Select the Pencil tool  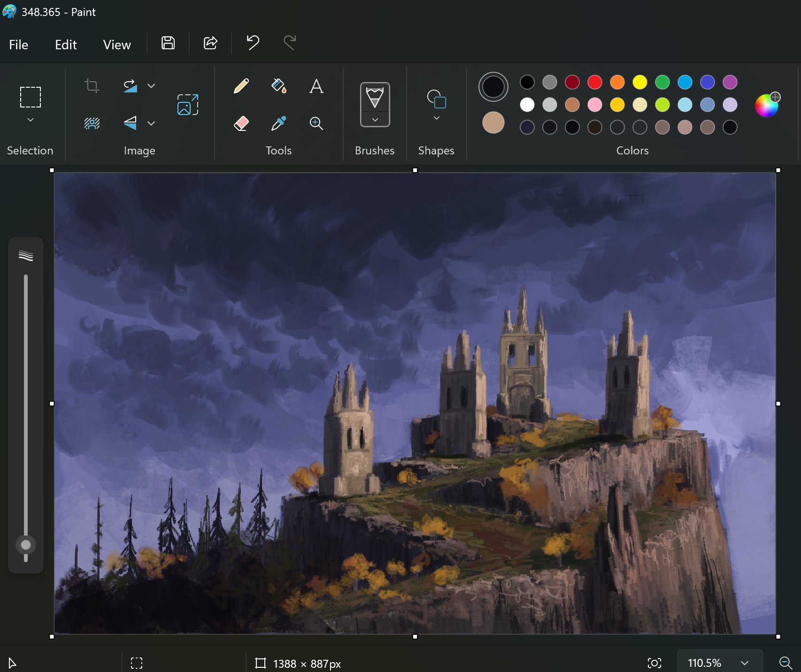pyautogui.click(x=241, y=86)
